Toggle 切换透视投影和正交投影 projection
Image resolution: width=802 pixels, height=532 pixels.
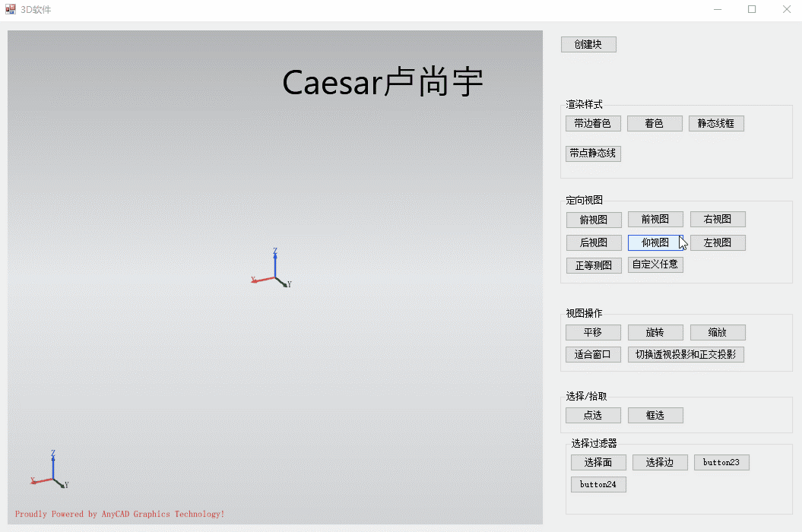click(x=686, y=354)
